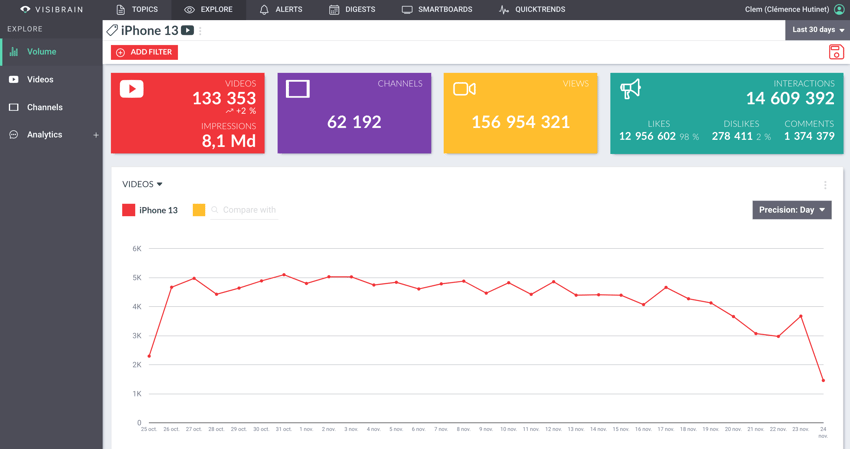Image resolution: width=850 pixels, height=449 pixels.
Task: Select Videos in the sidebar
Action: [51, 79]
